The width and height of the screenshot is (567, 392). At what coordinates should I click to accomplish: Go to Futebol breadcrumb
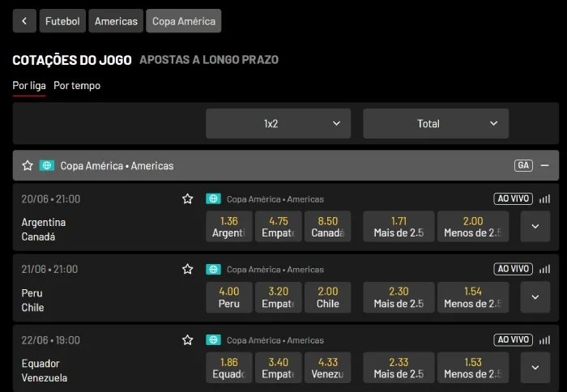(62, 21)
